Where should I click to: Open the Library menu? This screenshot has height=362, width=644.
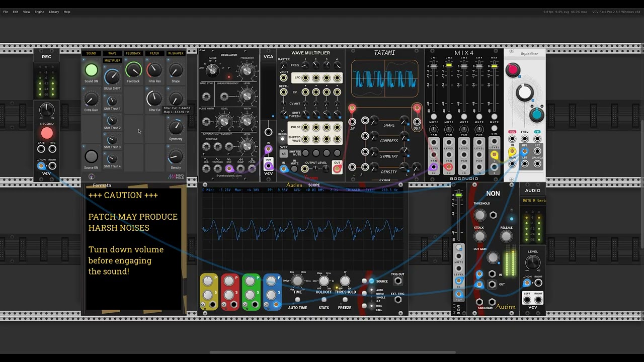54,12
